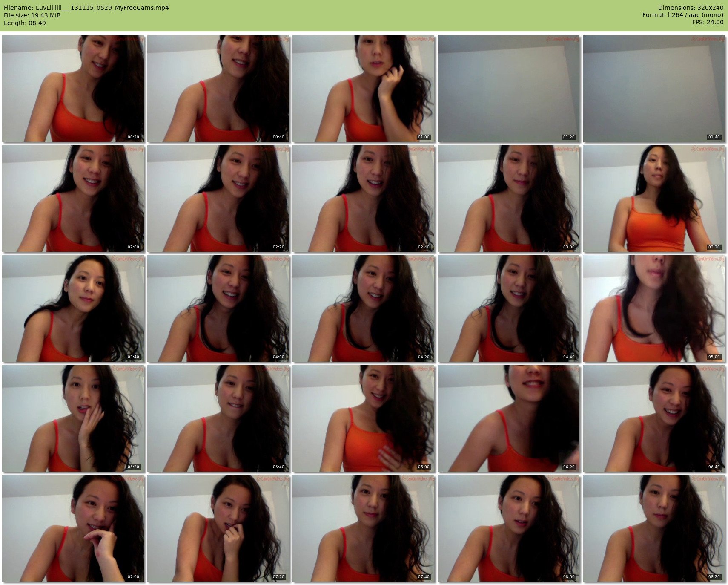Choose the thumbnail stamped 06:00

[364, 418]
